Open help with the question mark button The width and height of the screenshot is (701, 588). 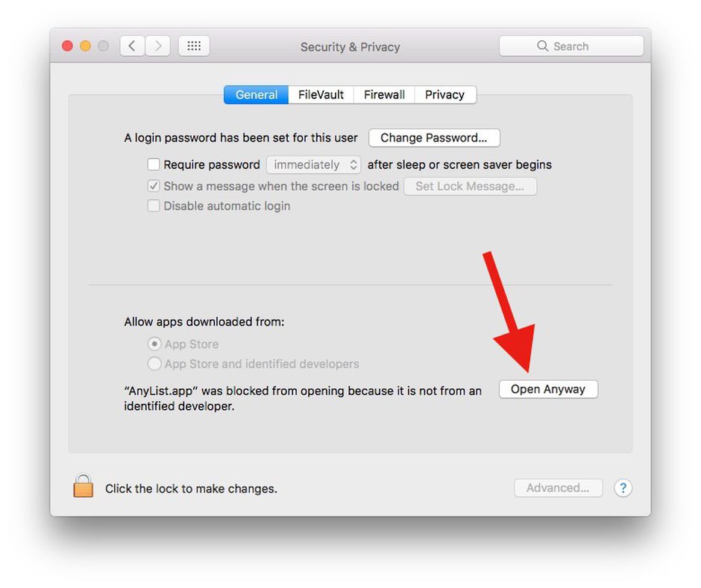click(x=623, y=488)
